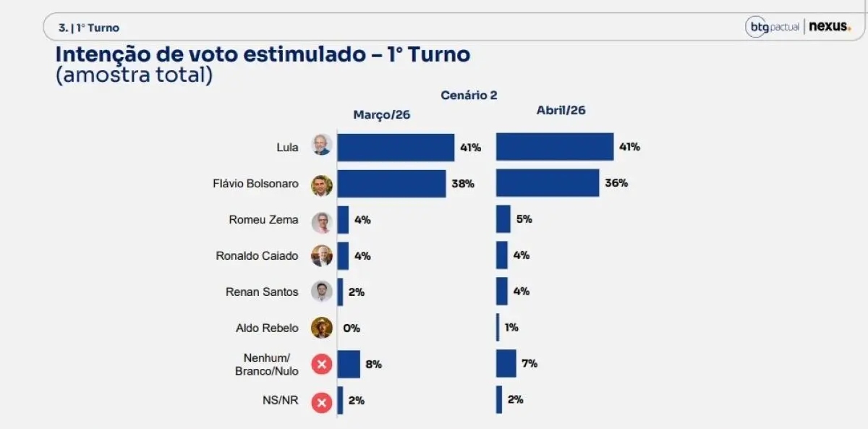Viewport: 868px width, 429px height.
Task: Click the Romeu Zema name label
Action: point(263,220)
